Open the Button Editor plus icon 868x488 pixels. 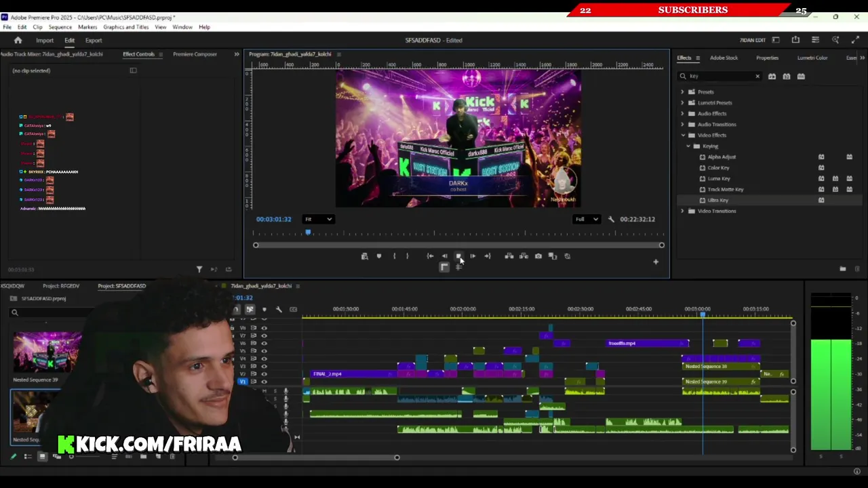[656, 262]
